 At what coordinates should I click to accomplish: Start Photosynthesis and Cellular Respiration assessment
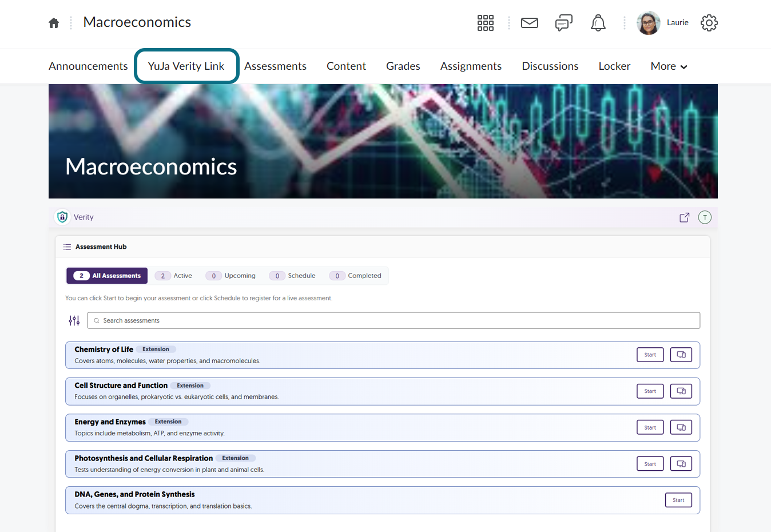(x=650, y=464)
